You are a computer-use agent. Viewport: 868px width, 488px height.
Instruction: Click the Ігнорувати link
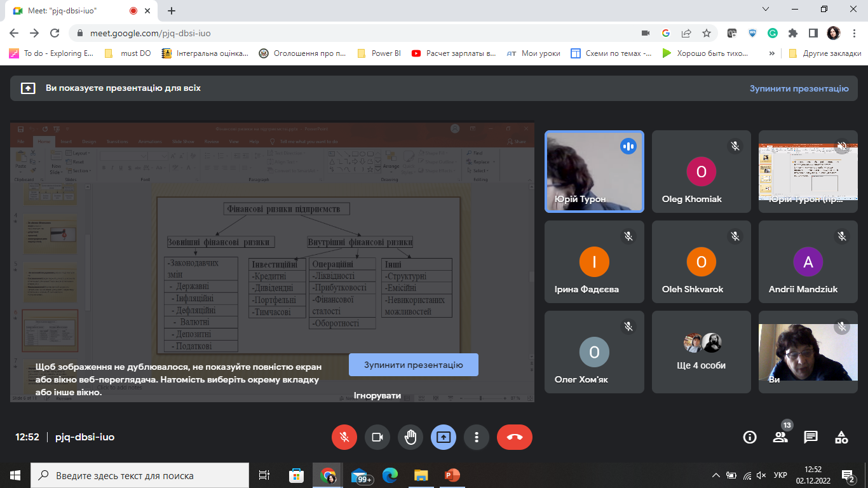[x=377, y=395]
